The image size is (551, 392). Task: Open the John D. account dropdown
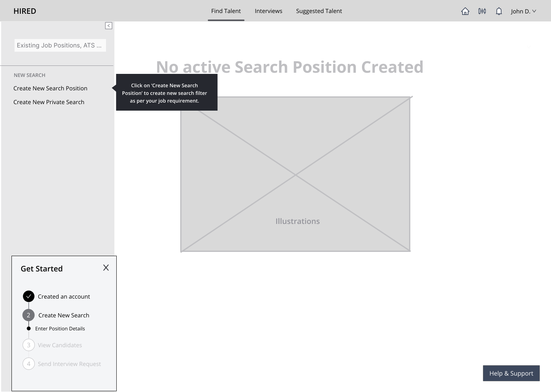523,11
